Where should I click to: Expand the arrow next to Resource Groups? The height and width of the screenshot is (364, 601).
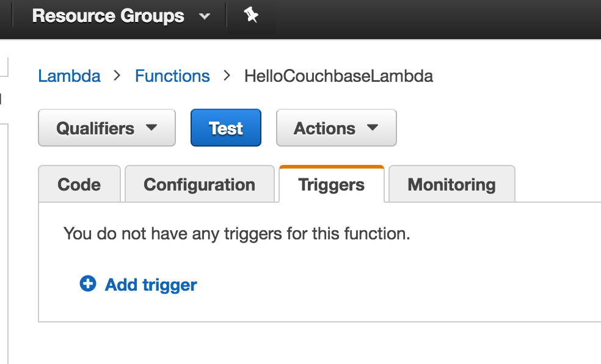click(205, 16)
